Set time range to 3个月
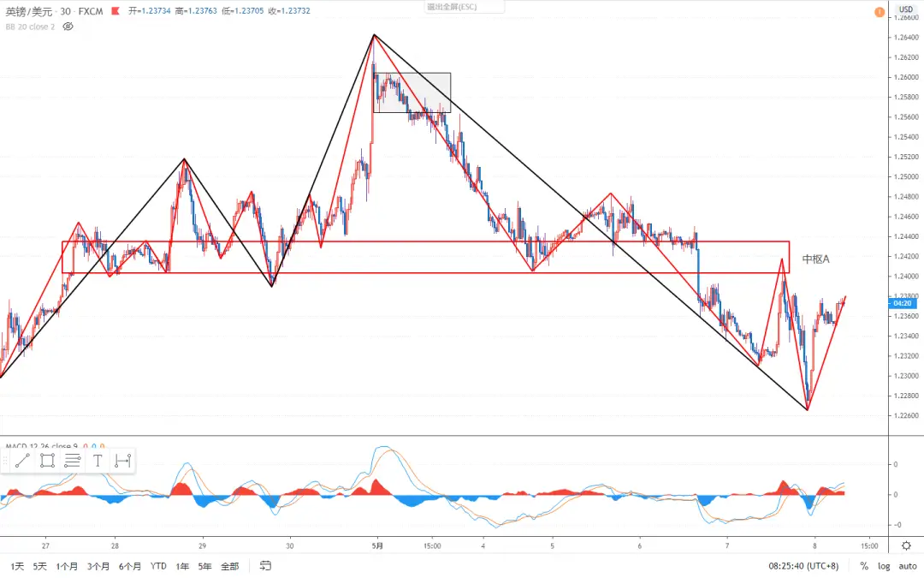Screen dimensions: 924x578 (x=98, y=566)
